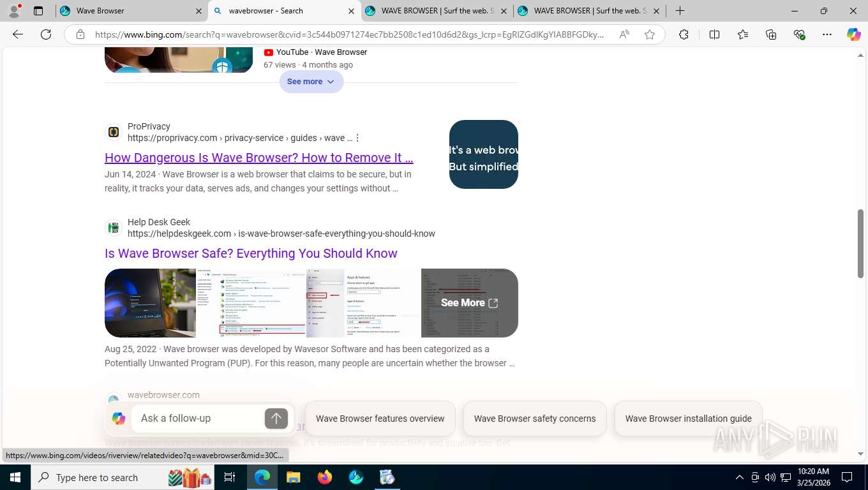Click the page vertical scrollbar thumb
Screen dimensions: 868x490
point(860,244)
